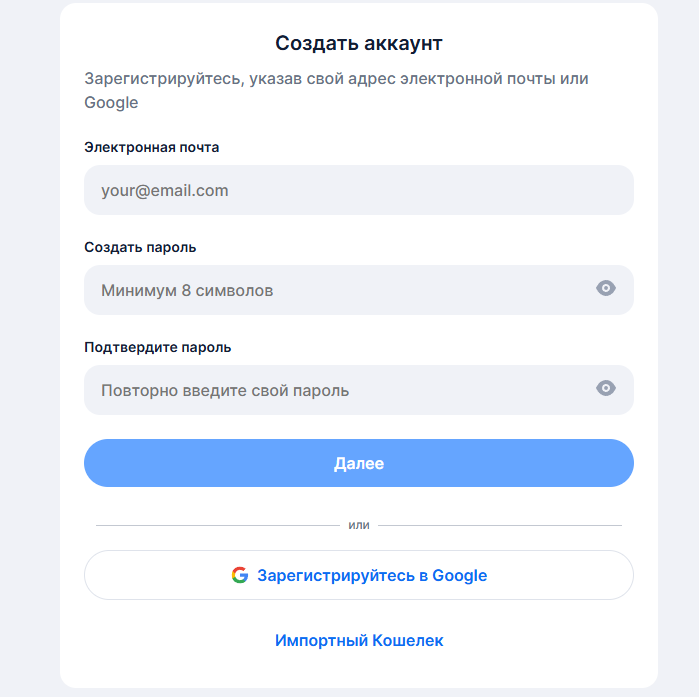Click the Зарегистрируйтесь subtitle description text
699x697 pixels.
336,78
